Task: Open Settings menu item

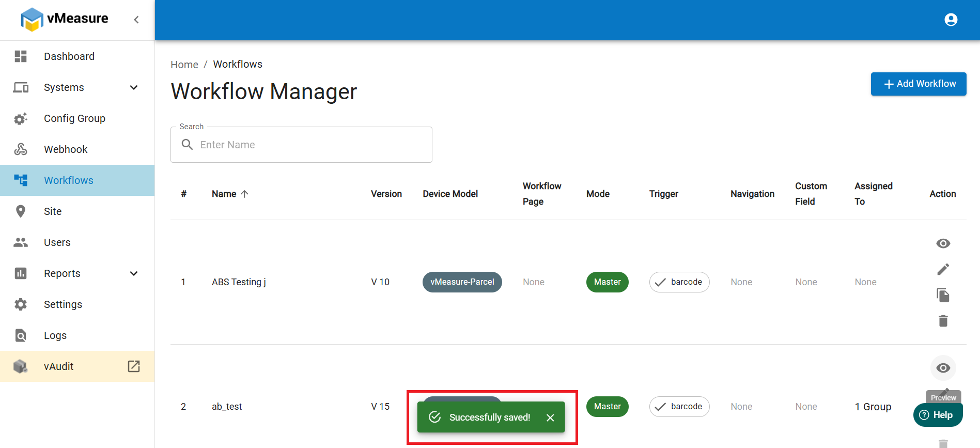Action: click(x=77, y=304)
